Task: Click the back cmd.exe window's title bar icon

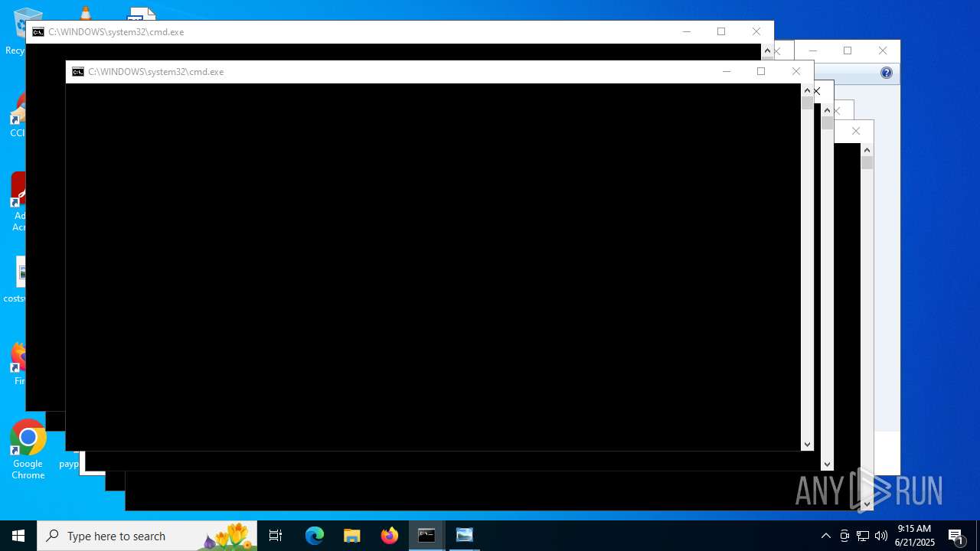Action: click(x=38, y=32)
